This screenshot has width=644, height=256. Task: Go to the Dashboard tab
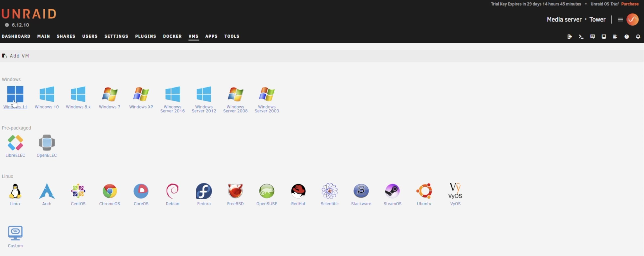tap(16, 36)
